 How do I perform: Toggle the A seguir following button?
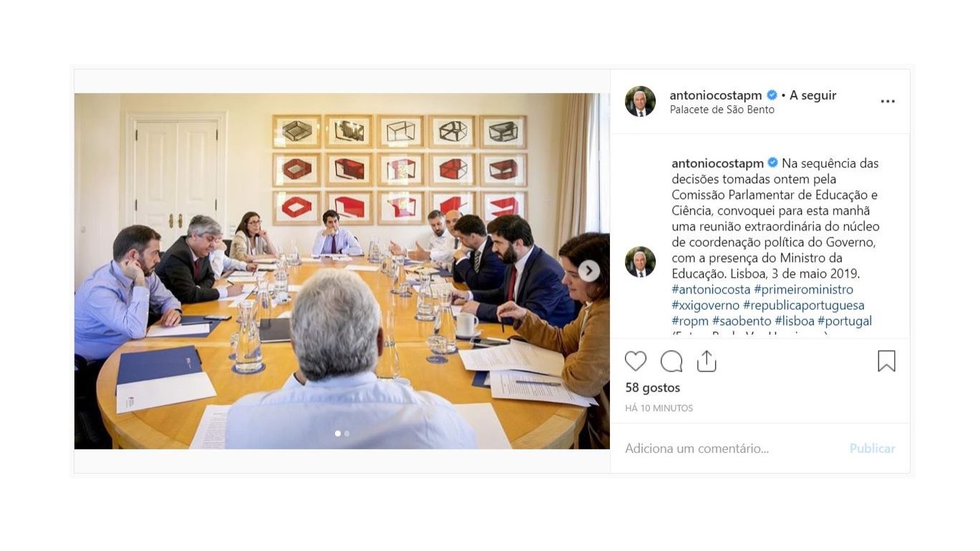pyautogui.click(x=813, y=95)
